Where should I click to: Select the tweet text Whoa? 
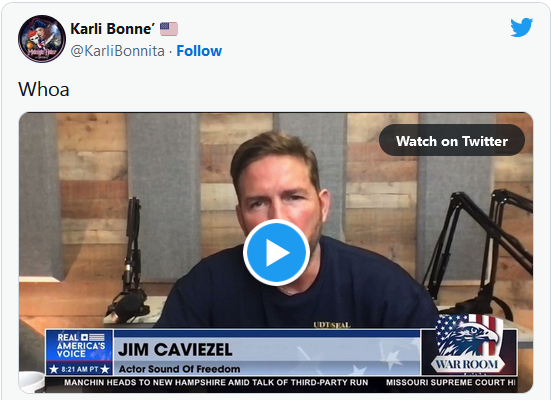44,89
